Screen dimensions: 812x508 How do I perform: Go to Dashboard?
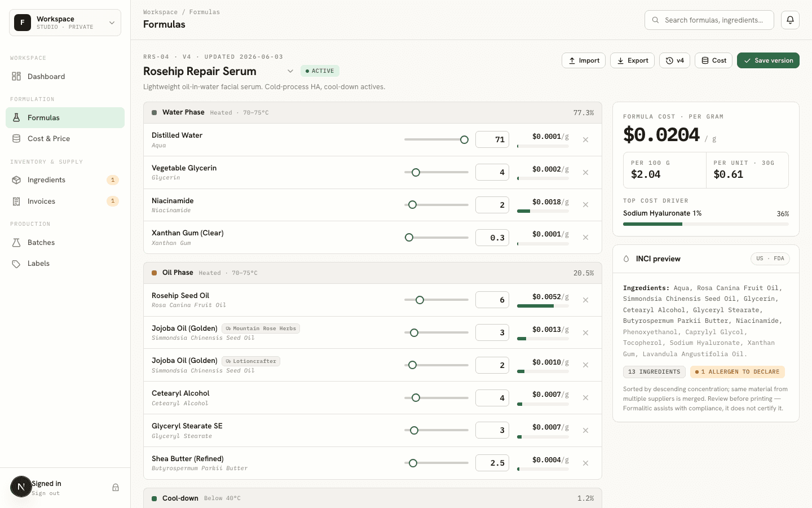[x=65, y=76]
